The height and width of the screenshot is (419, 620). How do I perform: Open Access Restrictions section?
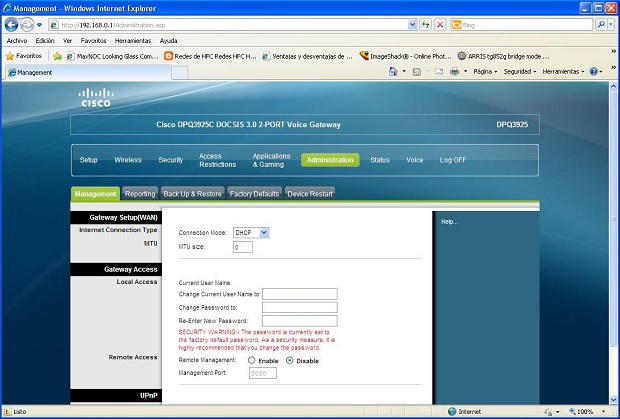[217, 160]
